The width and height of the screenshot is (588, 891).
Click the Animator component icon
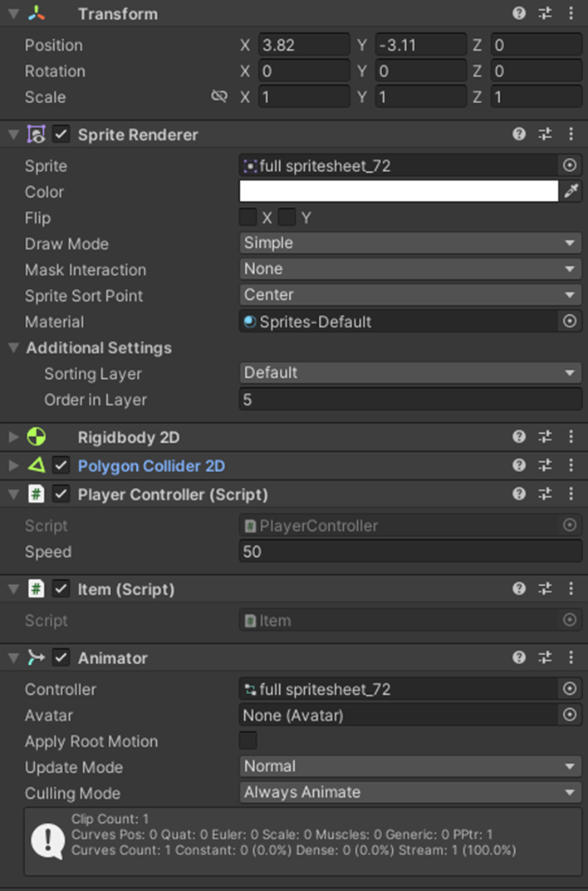point(35,657)
